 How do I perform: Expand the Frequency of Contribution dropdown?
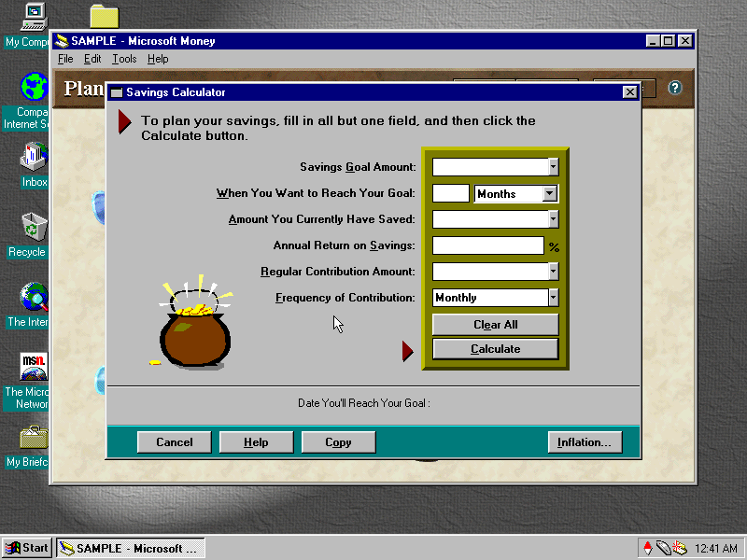click(x=553, y=298)
